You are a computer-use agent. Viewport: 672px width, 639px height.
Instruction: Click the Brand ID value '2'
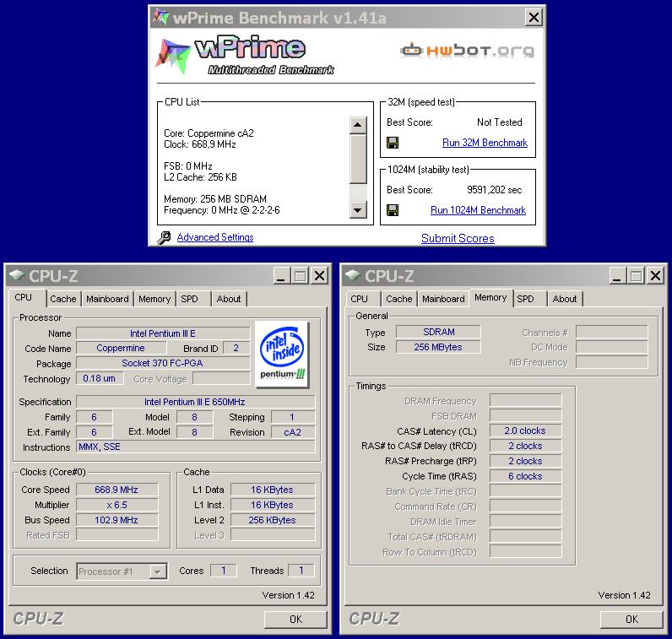coord(236,348)
